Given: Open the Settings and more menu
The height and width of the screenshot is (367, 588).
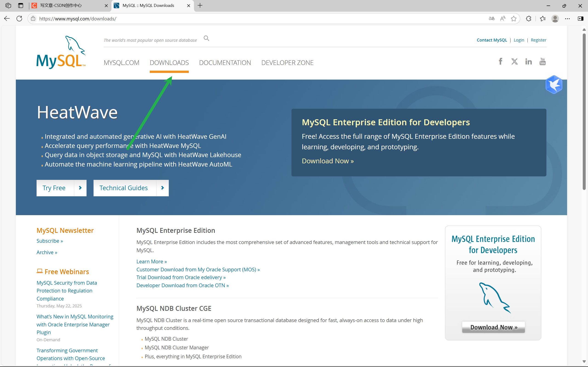Looking at the screenshot, I should pyautogui.click(x=568, y=18).
